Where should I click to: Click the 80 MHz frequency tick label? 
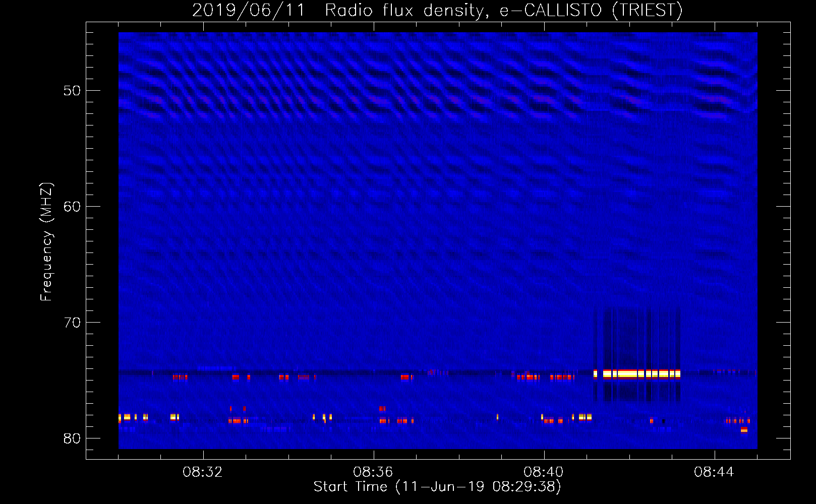[x=72, y=438]
